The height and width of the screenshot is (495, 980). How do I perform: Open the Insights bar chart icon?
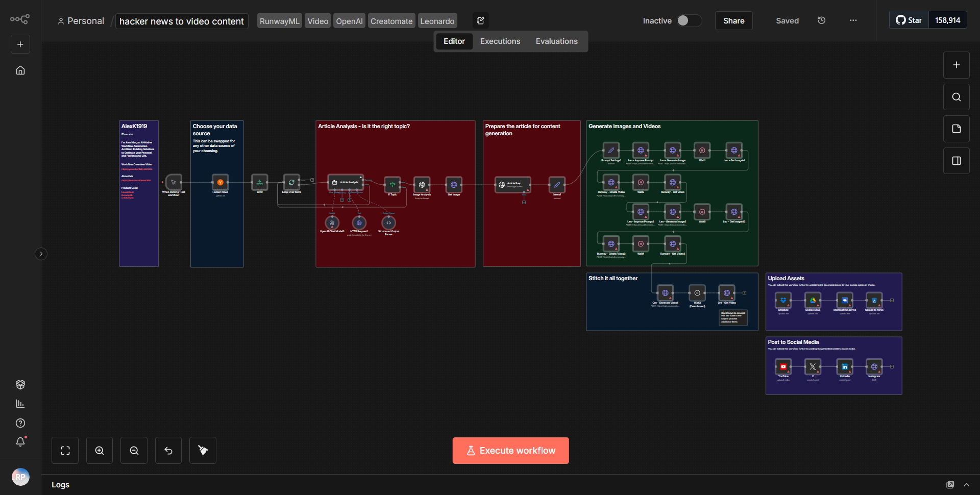pos(20,404)
